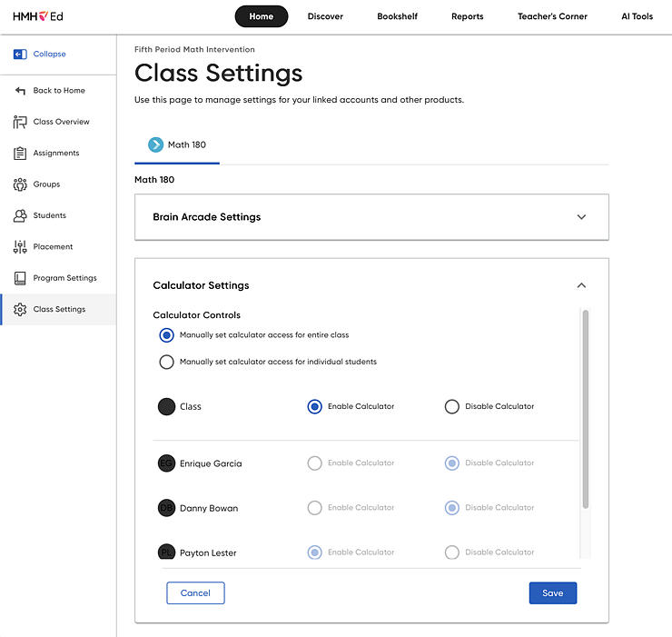
Task: Choose Enable Calculator for Class
Action: click(x=314, y=406)
